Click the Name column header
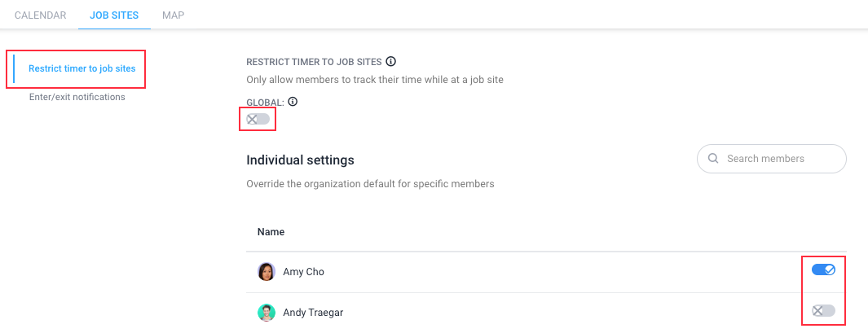Image resolution: width=868 pixels, height=333 pixels. pos(271,232)
